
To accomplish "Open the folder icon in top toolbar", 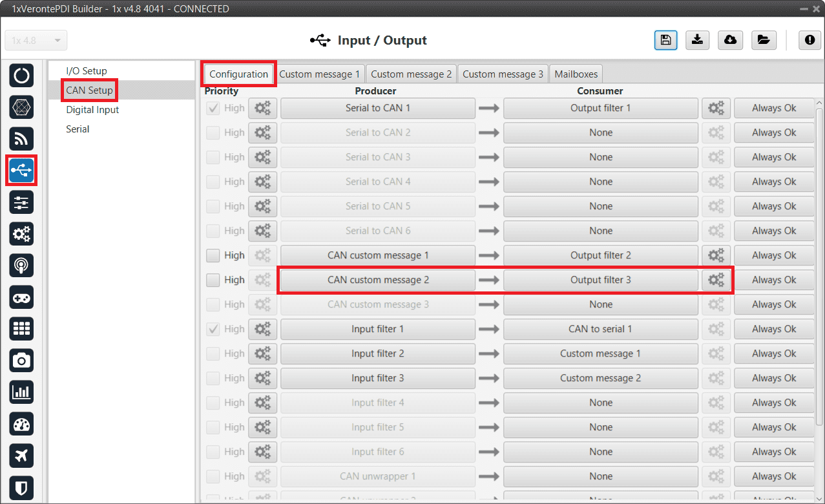I will (x=764, y=40).
